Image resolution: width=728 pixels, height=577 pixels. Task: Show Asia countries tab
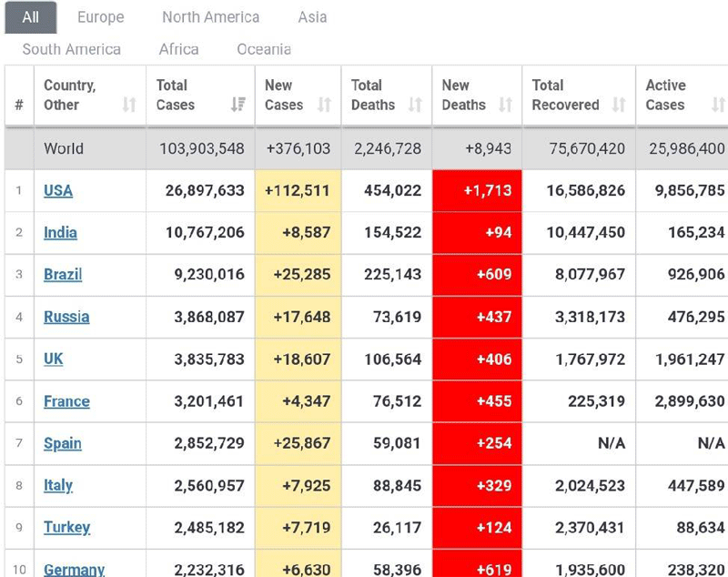[312, 17]
